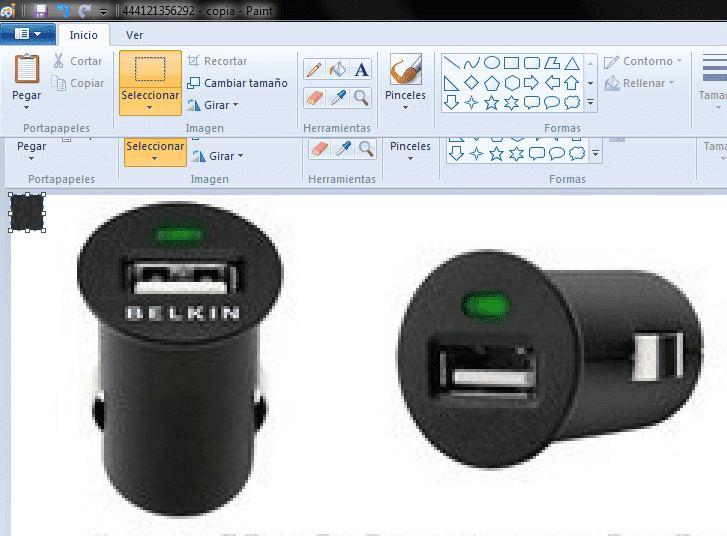This screenshot has height=536, width=727.
Task: Choose the Five-point star shape
Action: (x=491, y=102)
